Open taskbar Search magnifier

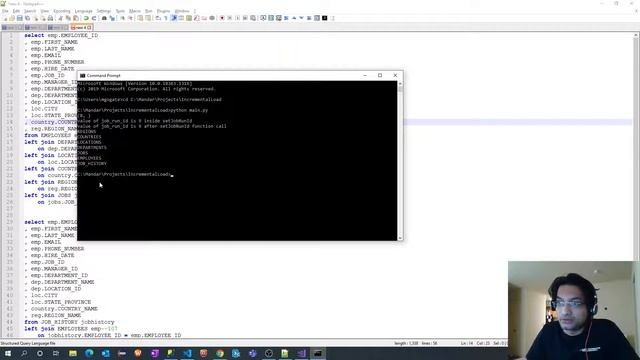[x=24, y=353]
